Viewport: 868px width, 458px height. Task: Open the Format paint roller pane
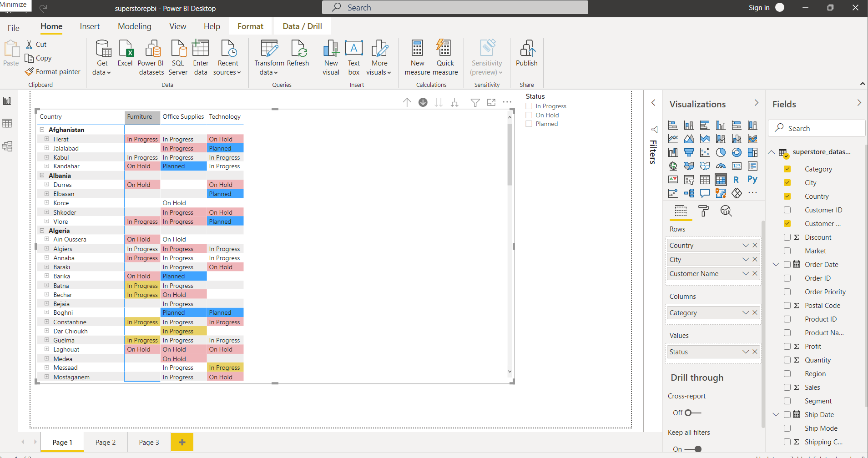tap(703, 211)
